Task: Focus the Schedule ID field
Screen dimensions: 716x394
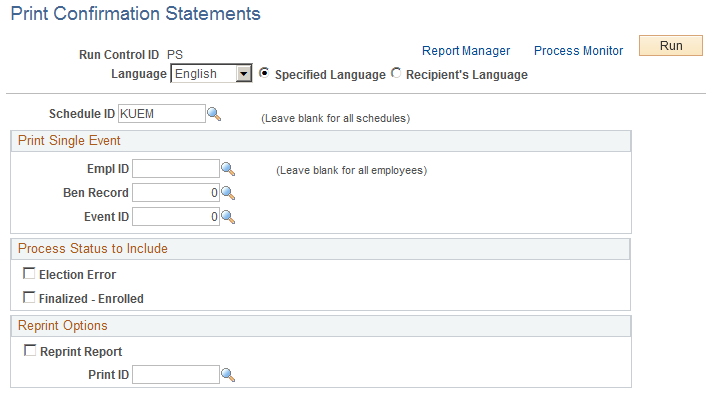Action: click(x=162, y=114)
